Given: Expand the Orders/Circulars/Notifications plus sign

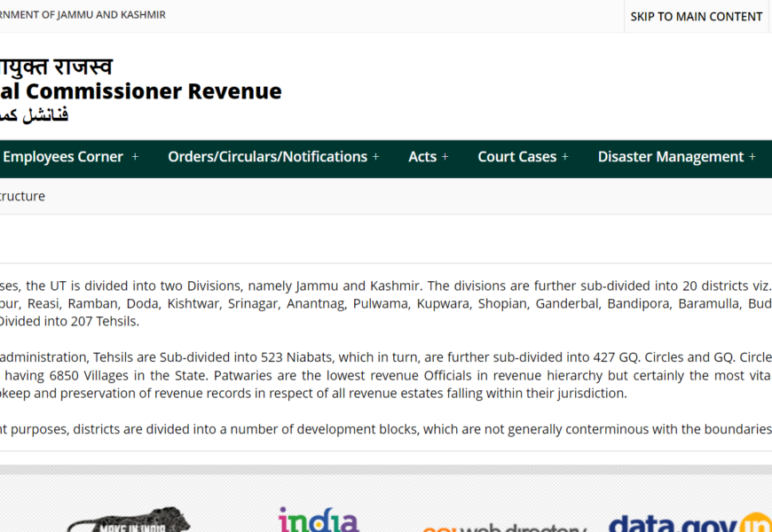Looking at the screenshot, I should coord(376,157).
